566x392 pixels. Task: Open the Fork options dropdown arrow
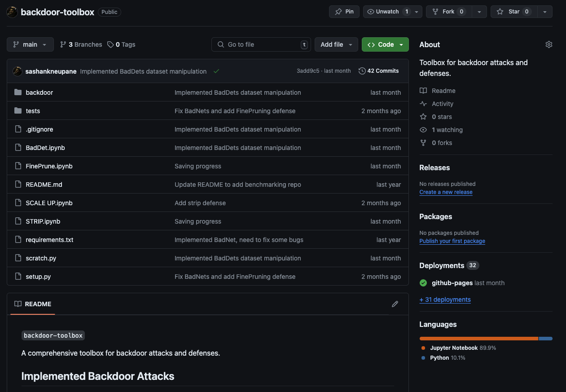pos(479,12)
